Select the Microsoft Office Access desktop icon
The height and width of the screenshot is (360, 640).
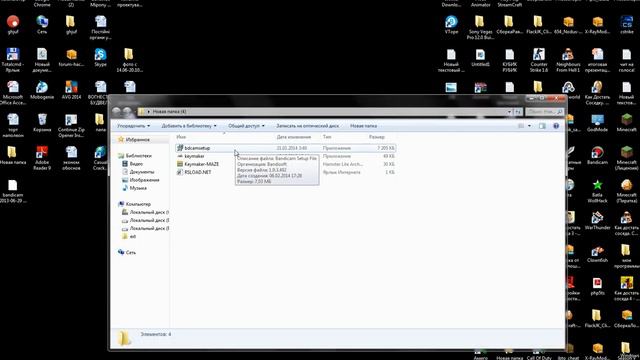(x=13, y=93)
